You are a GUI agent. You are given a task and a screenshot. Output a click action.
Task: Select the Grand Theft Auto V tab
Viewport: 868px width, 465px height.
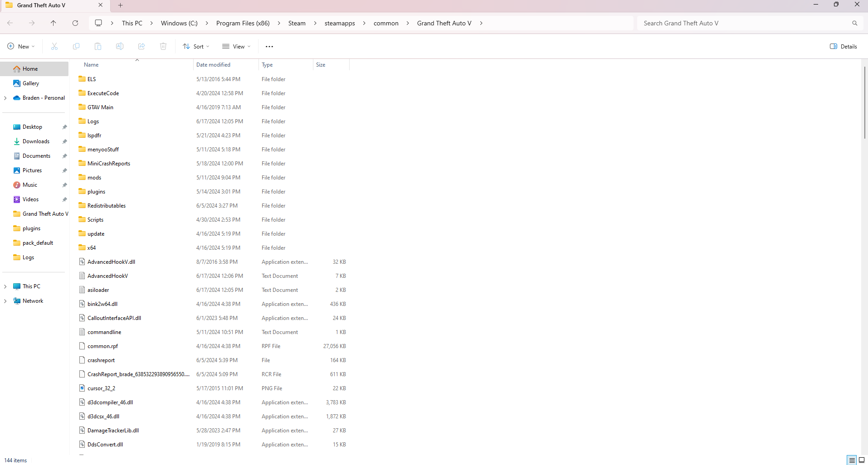pos(54,5)
